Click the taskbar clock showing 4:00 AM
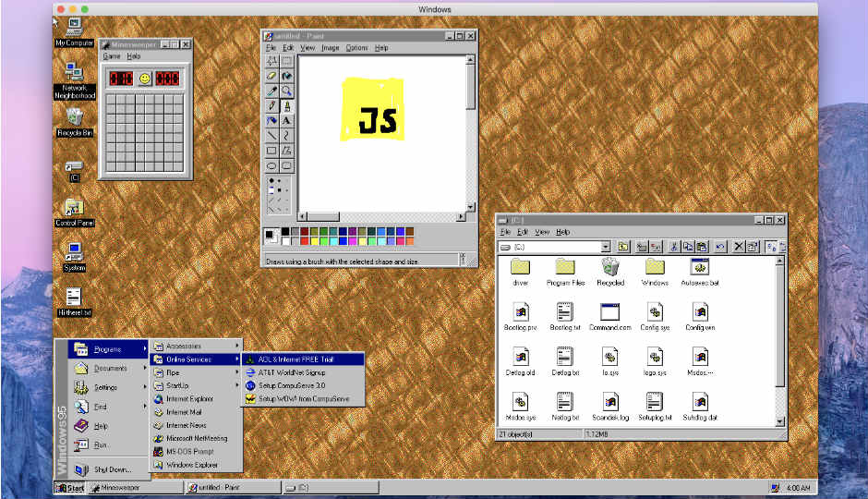The width and height of the screenshot is (868, 499). (798, 488)
